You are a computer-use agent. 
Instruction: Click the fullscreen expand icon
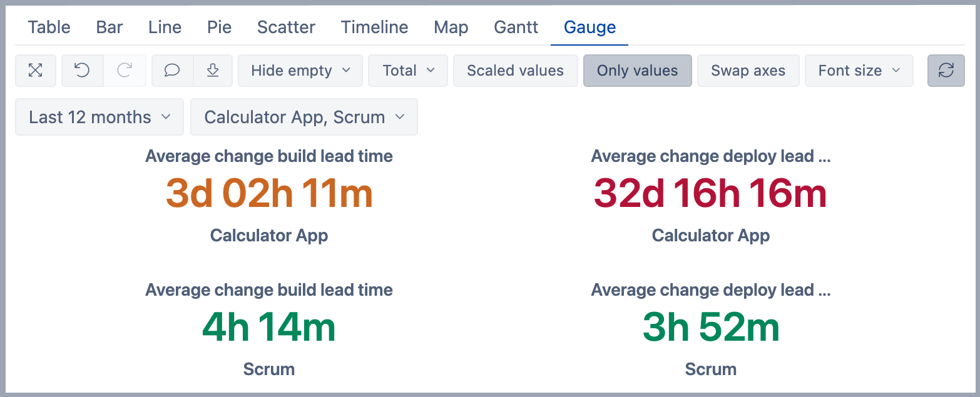click(36, 71)
